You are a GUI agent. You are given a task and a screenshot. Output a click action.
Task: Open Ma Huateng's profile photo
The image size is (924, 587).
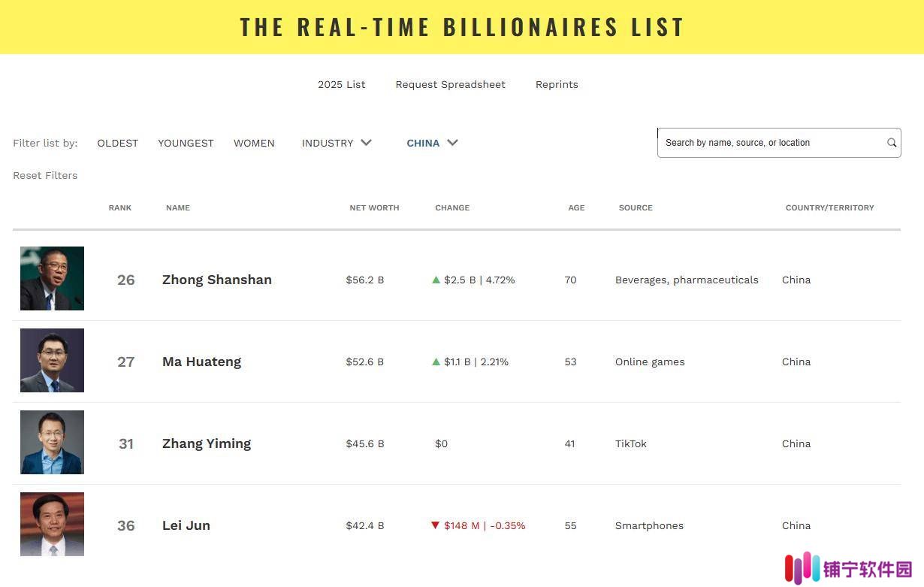[52, 360]
